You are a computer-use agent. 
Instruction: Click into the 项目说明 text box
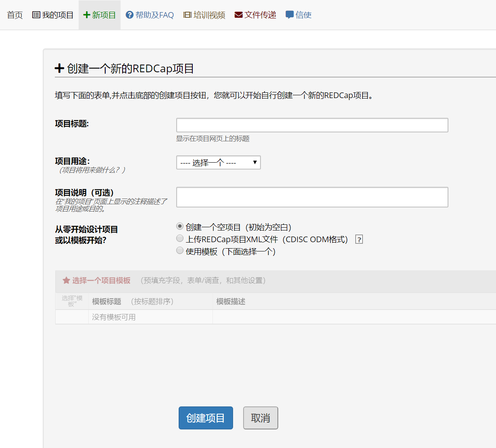pyautogui.click(x=312, y=197)
